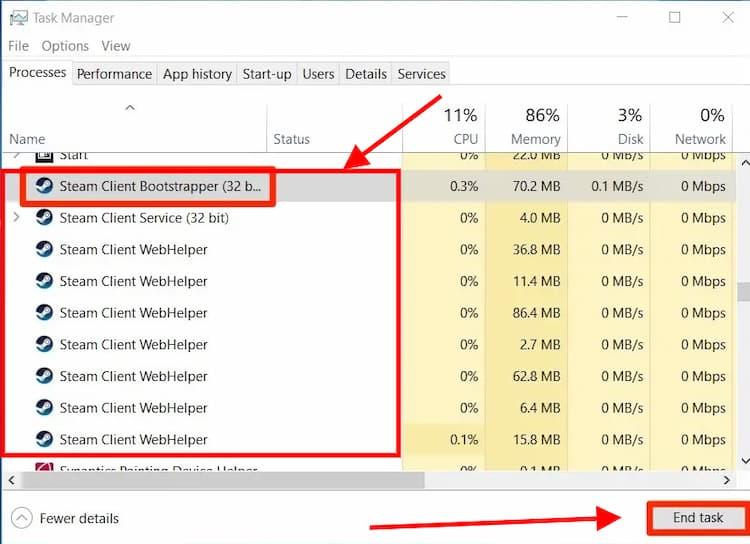Click the Steam icon of Steam Client Bootstrapper
750x544 pixels.
click(x=44, y=185)
